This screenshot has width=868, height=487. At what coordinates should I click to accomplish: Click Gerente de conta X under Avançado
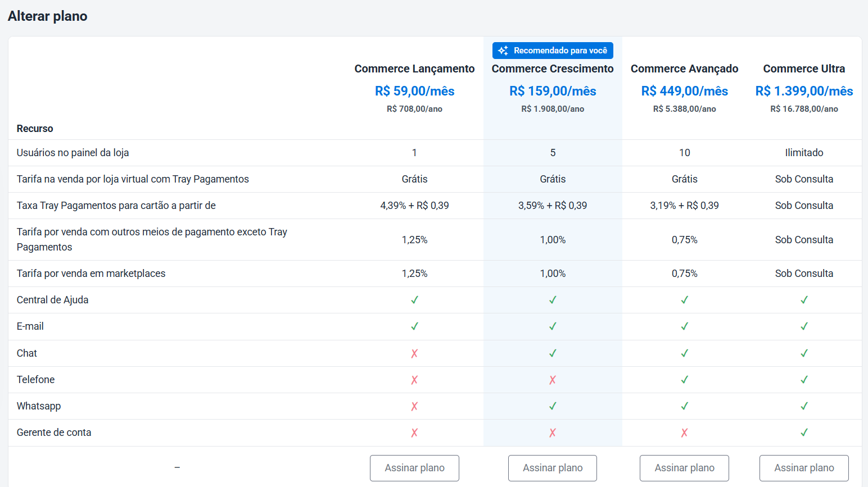click(684, 433)
